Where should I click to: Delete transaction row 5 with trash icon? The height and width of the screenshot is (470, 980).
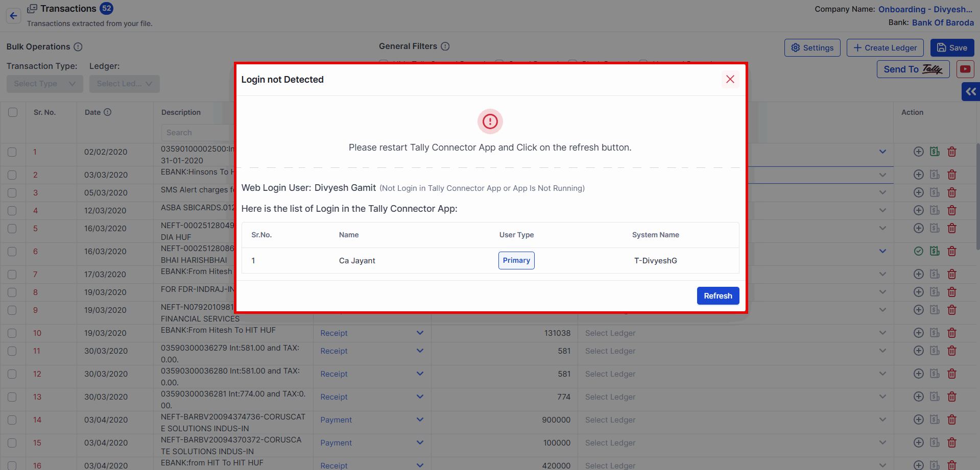(x=952, y=228)
